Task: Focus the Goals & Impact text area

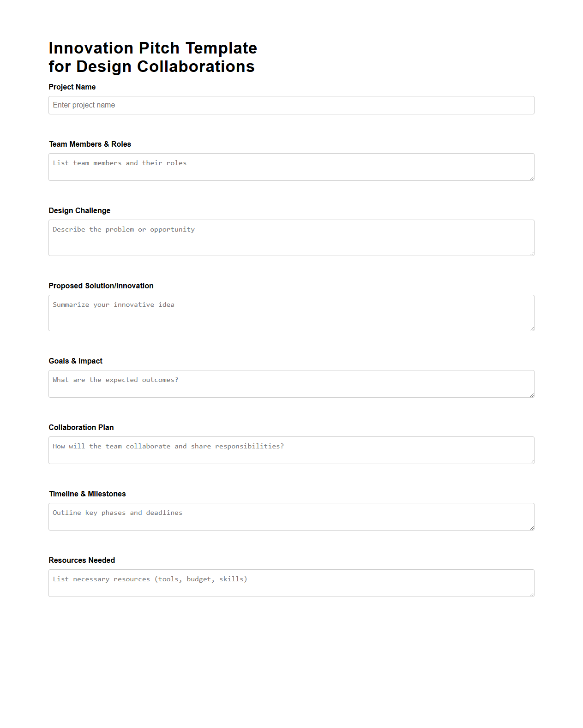Action: click(x=291, y=383)
